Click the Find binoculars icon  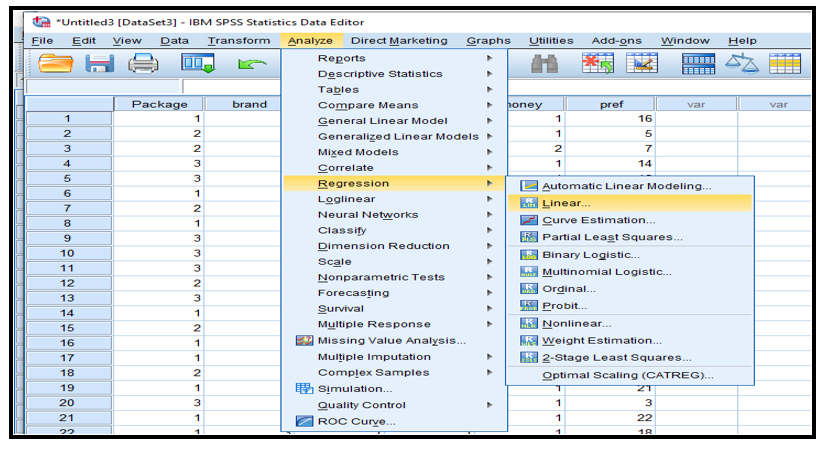tap(543, 66)
